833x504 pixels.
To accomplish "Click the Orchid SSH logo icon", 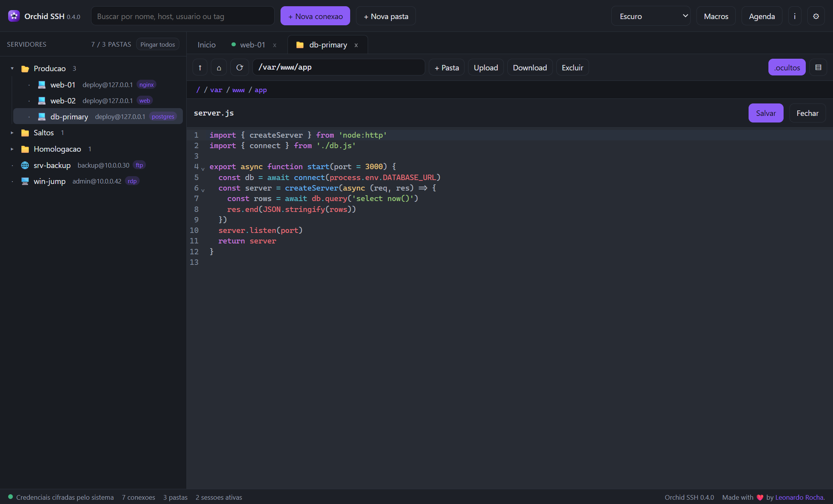I will point(14,16).
